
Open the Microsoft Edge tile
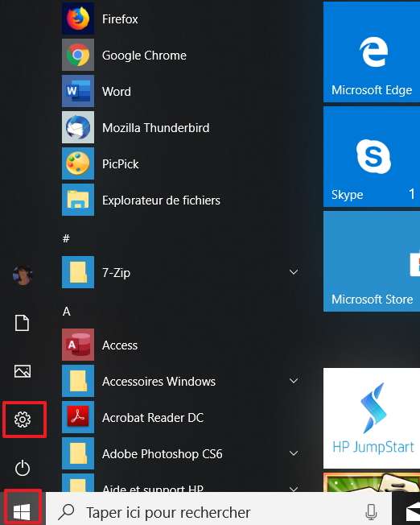[x=372, y=52]
